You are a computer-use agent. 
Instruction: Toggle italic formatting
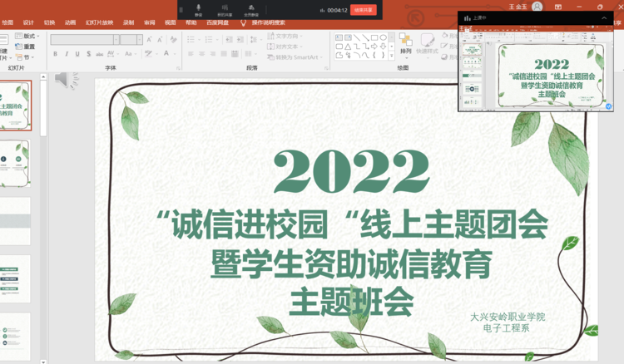[67, 54]
